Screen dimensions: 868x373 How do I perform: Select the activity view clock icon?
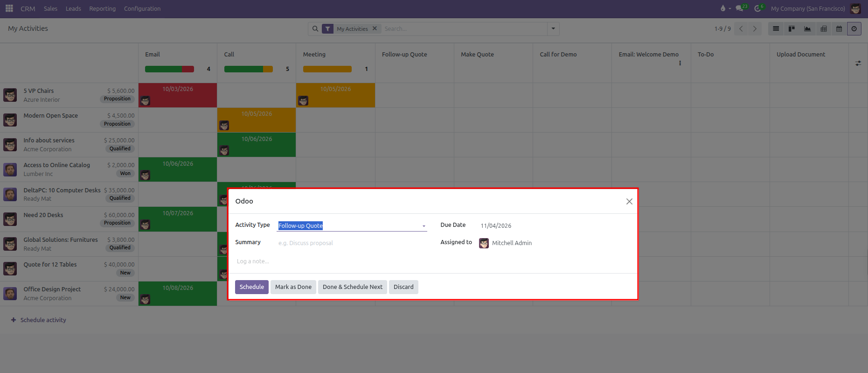coord(854,29)
